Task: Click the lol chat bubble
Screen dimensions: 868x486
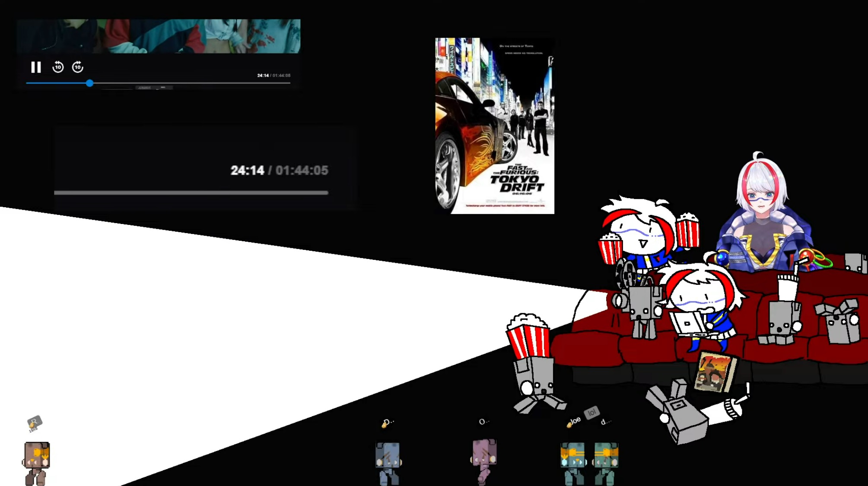Action: [591, 413]
